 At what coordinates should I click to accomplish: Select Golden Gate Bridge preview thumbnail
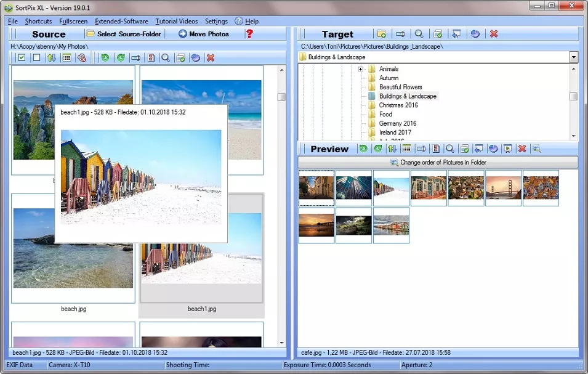(503, 188)
